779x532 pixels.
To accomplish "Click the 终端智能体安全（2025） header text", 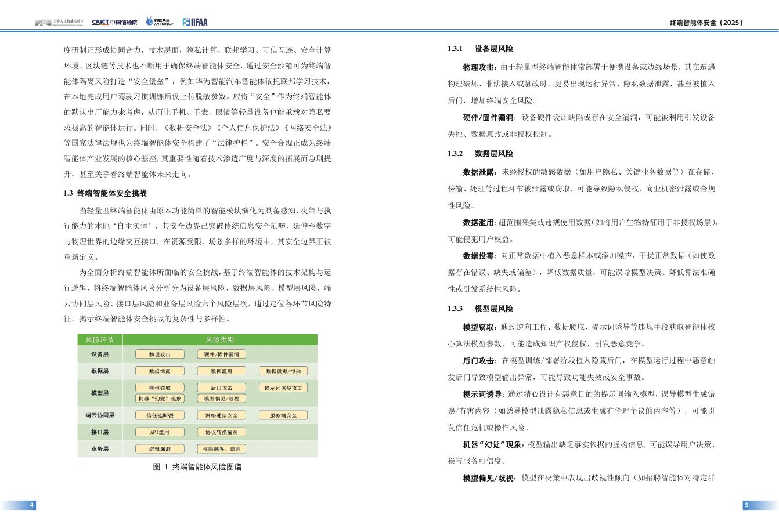I will coord(706,23).
